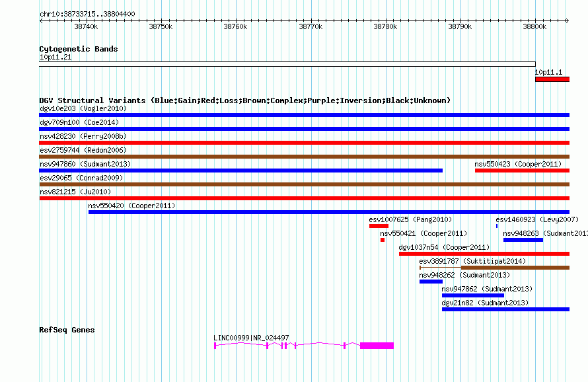Open the dgv1037n54 (Cooper2011) red loss bar
Viewport: 588px width, 382px height.
point(484,254)
